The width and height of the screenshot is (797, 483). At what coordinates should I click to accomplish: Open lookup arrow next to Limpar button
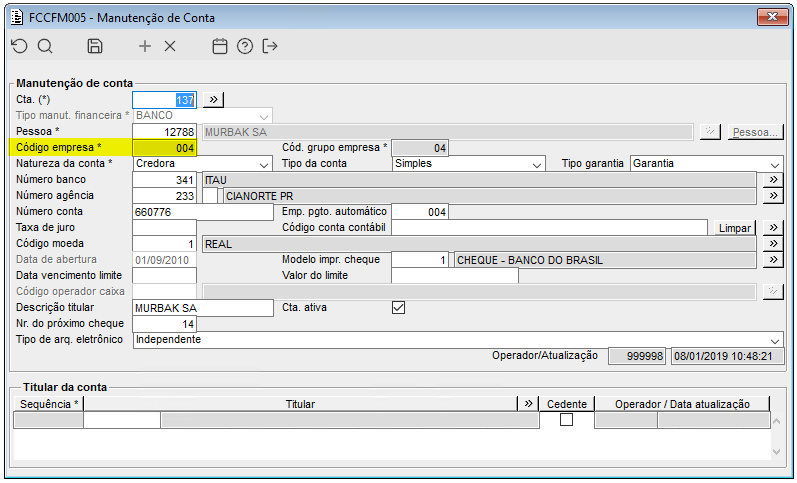(x=773, y=228)
